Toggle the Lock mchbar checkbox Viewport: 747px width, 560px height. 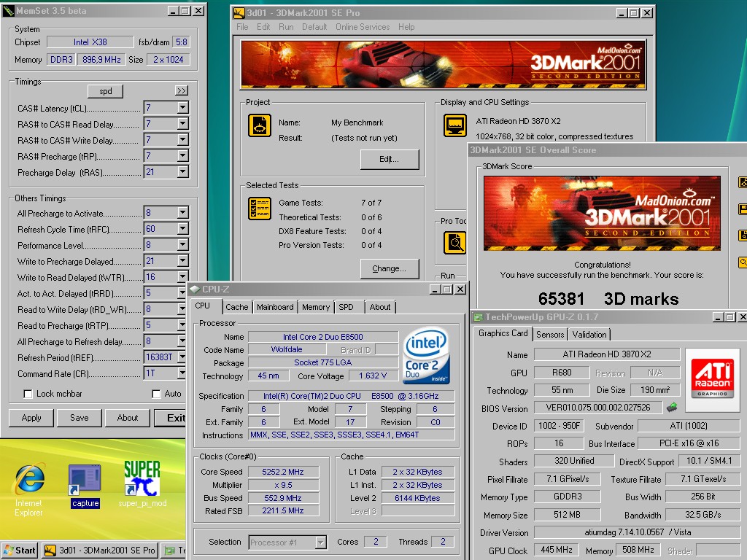tap(28, 394)
